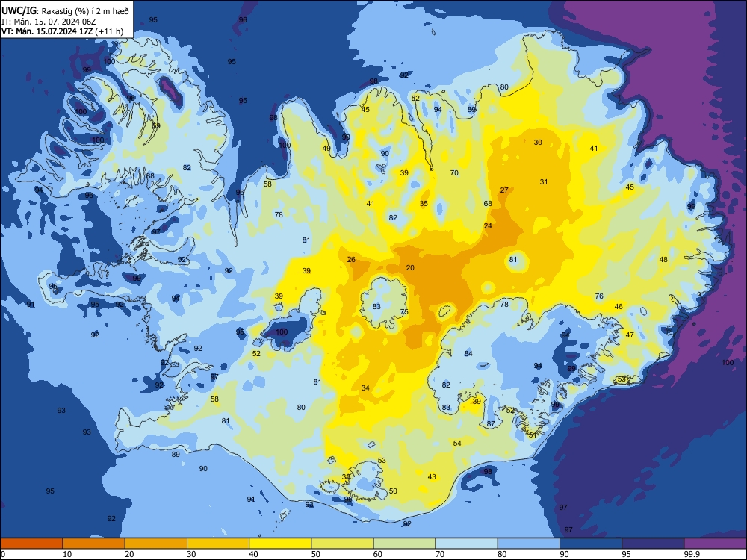This screenshot has height=560, width=747.
Task: Click the map humidity value 75
Action: [x=404, y=312]
